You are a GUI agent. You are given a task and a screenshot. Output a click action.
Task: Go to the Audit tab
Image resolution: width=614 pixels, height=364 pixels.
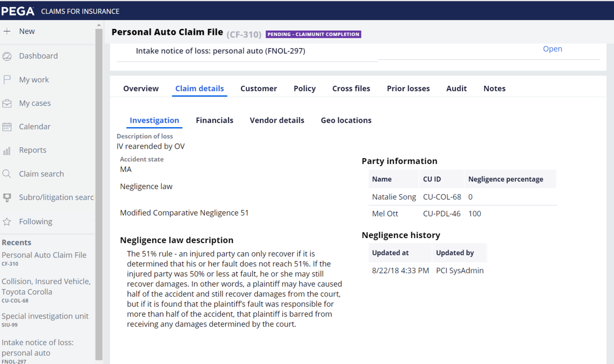456,89
